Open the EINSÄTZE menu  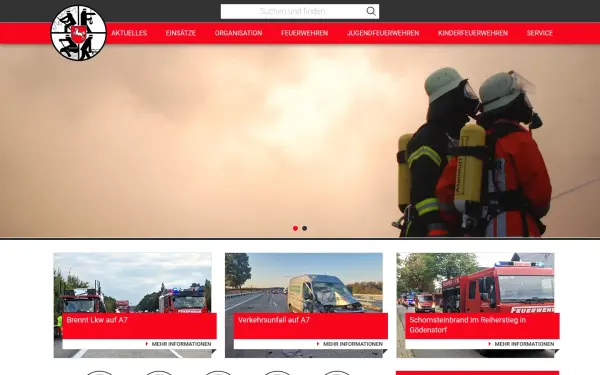tap(181, 33)
